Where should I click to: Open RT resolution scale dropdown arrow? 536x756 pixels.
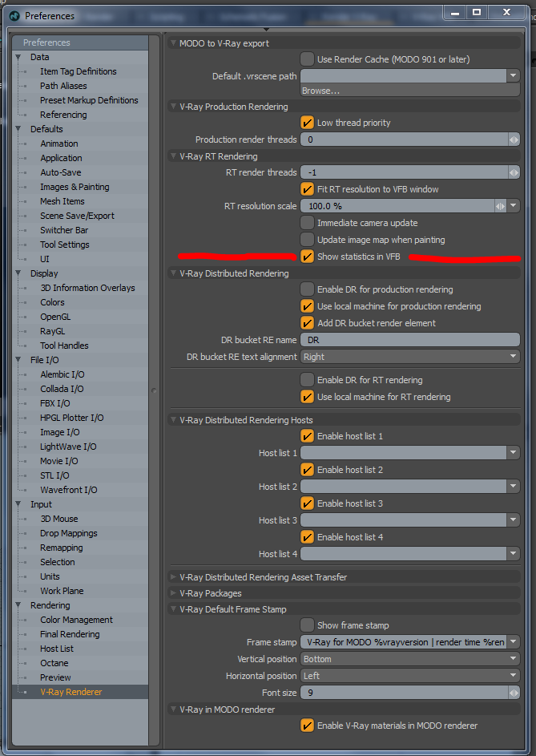(x=514, y=206)
